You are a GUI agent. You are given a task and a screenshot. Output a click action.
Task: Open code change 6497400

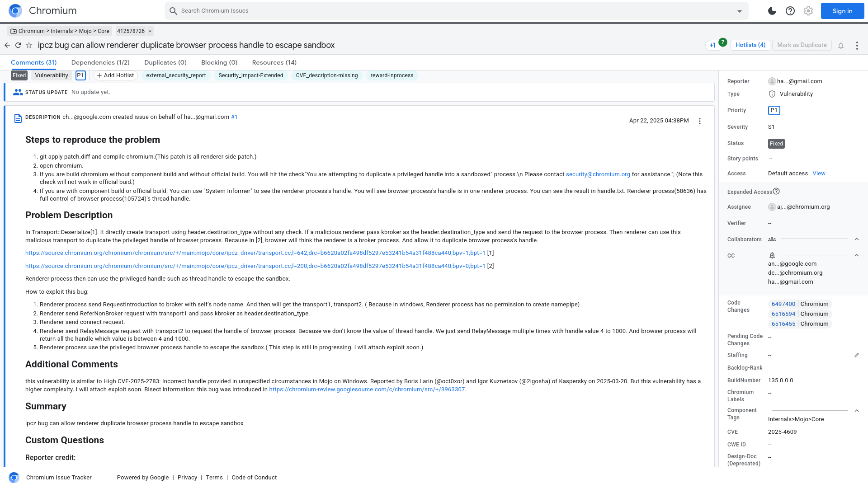(x=783, y=304)
